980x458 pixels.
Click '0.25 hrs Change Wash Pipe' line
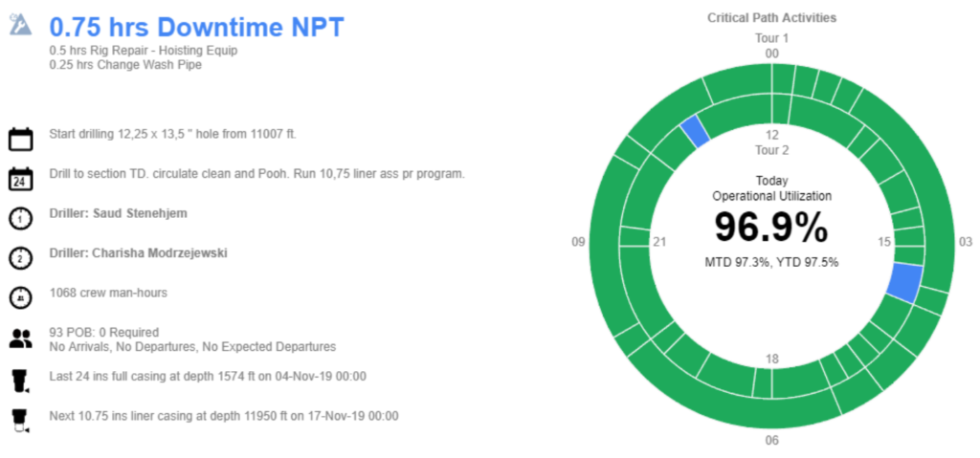125,64
